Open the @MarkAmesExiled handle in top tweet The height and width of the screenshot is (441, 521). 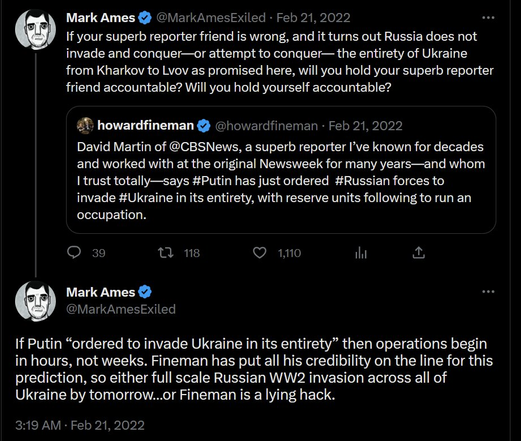(x=211, y=18)
